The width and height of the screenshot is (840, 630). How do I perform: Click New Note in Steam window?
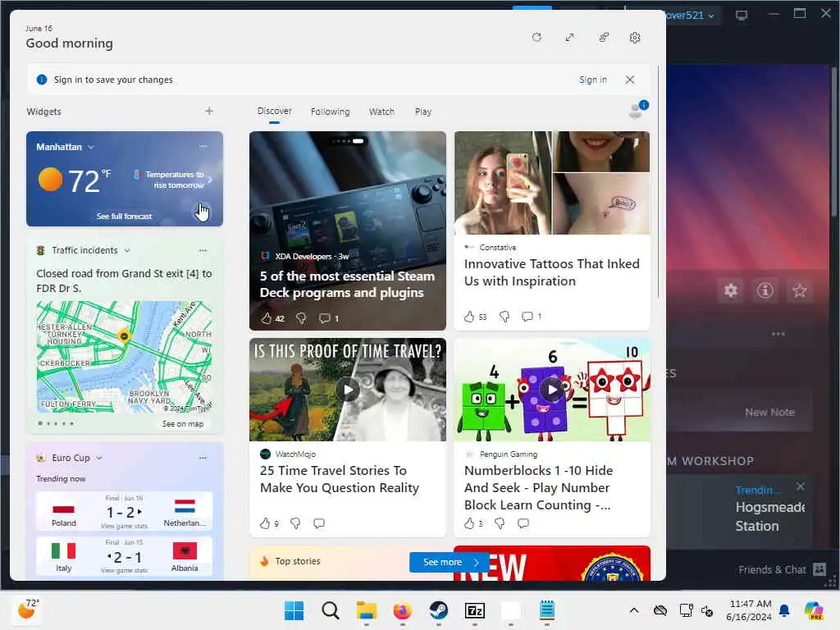pos(769,412)
